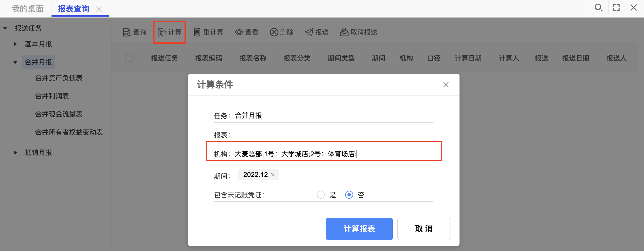The width and height of the screenshot is (644, 251).
Task: Select the 是 radio option for 包含未记账凭证
Action: pos(321,195)
